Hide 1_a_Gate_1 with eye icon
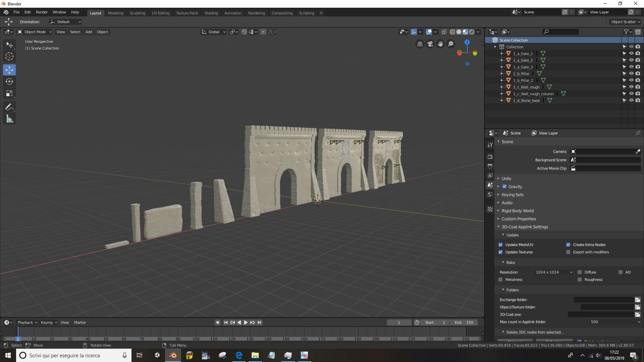 [631, 54]
